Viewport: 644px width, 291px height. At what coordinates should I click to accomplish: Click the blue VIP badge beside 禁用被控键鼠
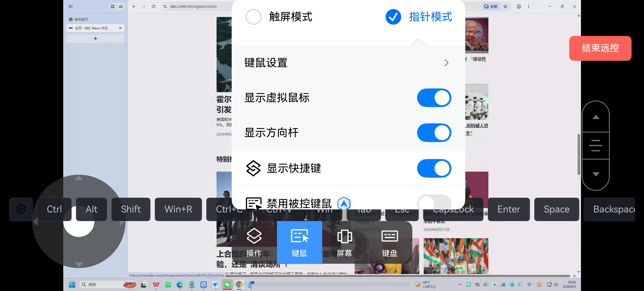coord(344,203)
